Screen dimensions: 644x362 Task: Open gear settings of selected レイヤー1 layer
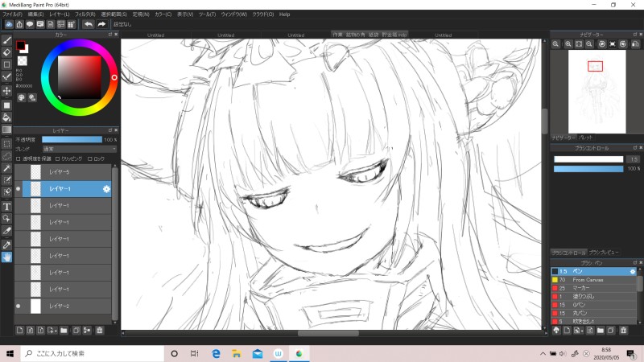[106, 189]
